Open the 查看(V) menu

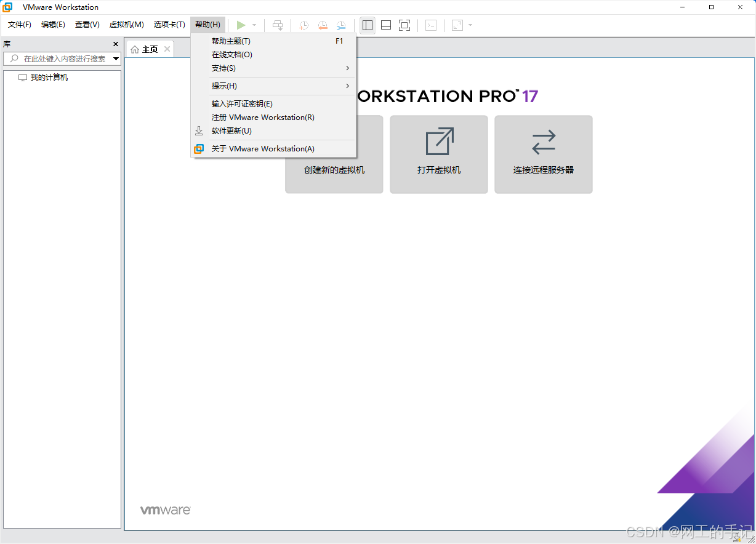(87, 25)
